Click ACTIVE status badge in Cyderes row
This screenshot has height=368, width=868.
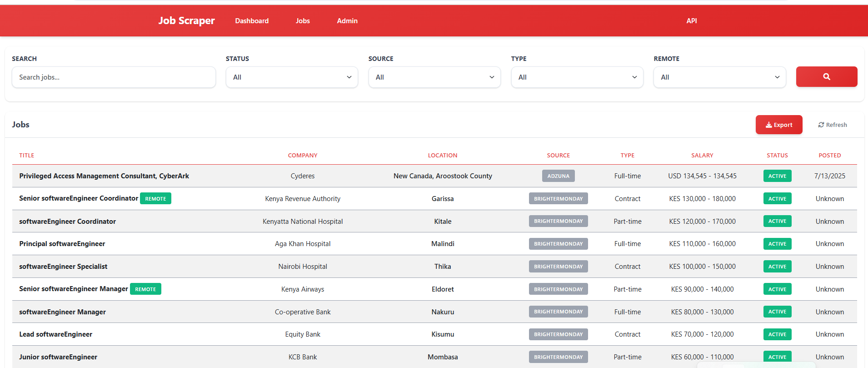coord(777,176)
